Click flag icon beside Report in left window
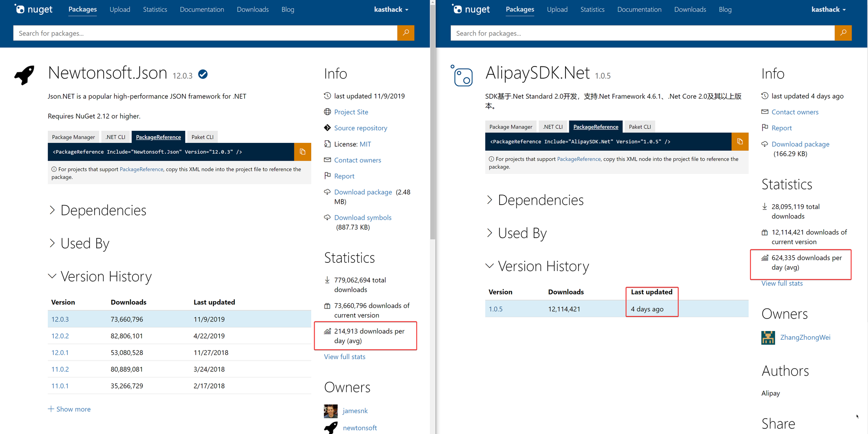Image resolution: width=868 pixels, height=434 pixels. pyautogui.click(x=328, y=176)
